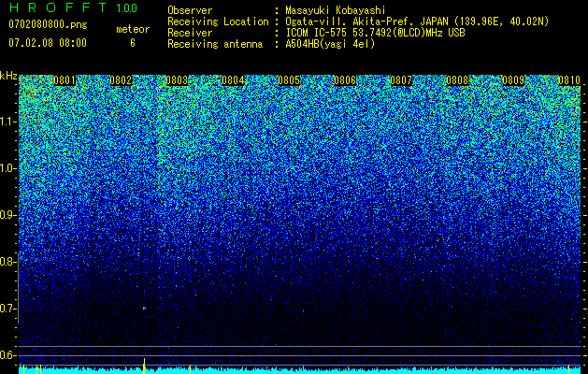Click the 'Receiver' header label
588x374 pixels.
pos(190,33)
